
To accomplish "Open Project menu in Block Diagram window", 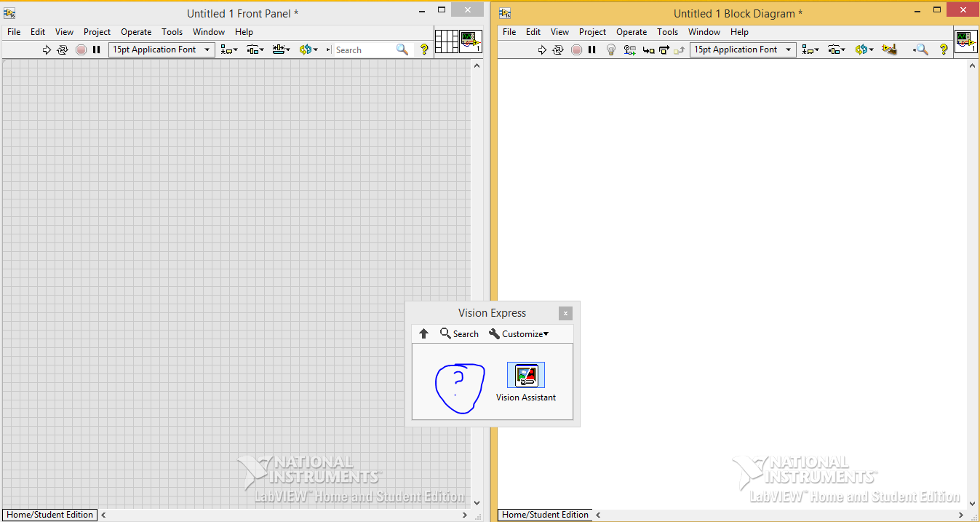I will [x=592, y=32].
